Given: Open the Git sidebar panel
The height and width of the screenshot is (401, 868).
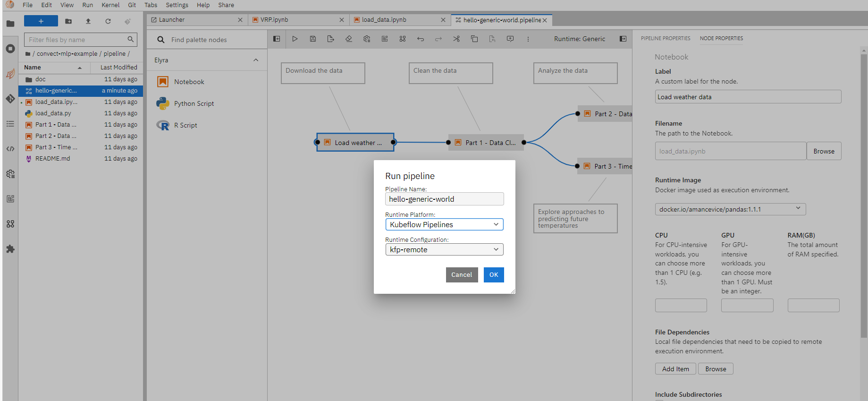Looking at the screenshot, I should pos(10,99).
